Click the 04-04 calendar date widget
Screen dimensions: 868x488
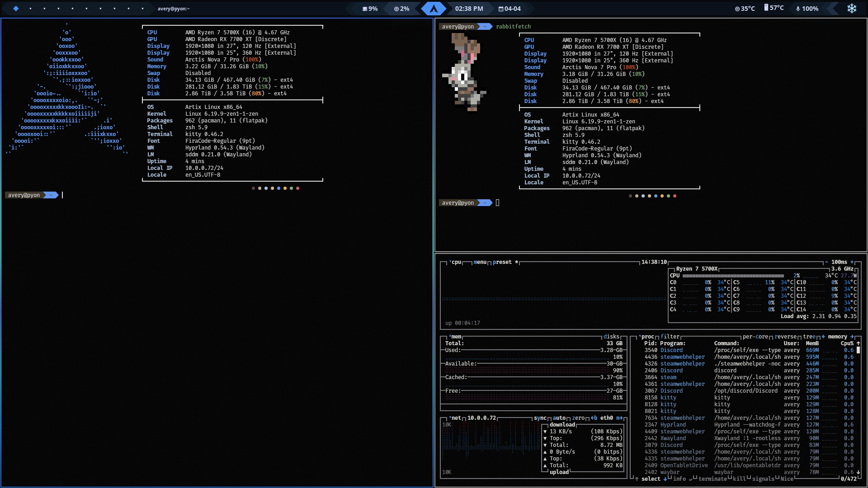(x=509, y=9)
